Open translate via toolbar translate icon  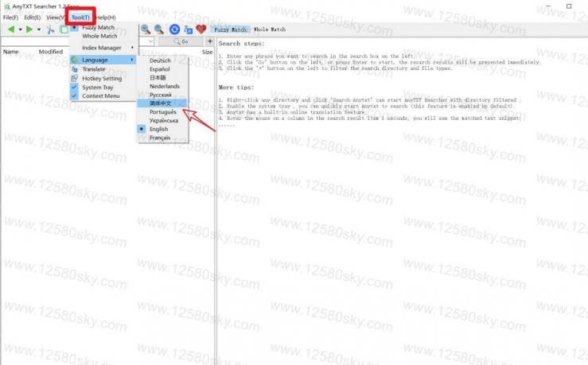189,29
